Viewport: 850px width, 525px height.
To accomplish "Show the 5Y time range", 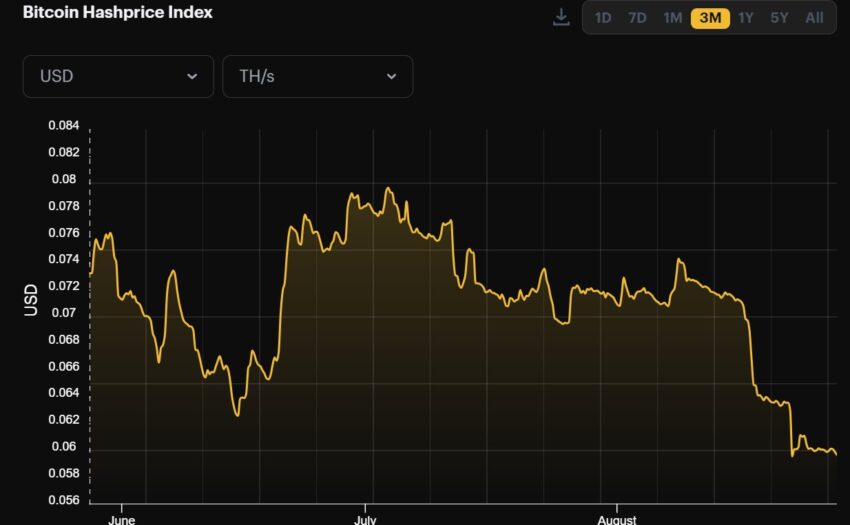I will pyautogui.click(x=780, y=18).
